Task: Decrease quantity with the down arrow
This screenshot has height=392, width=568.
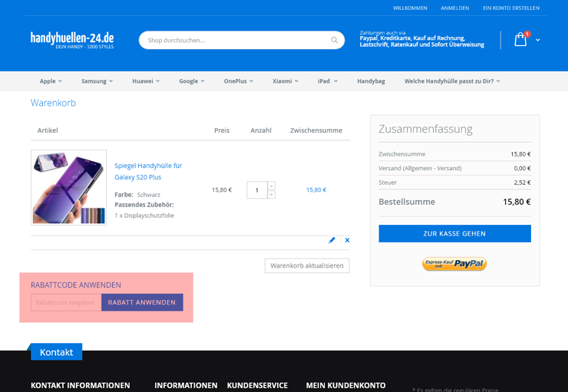Action: coord(271,194)
